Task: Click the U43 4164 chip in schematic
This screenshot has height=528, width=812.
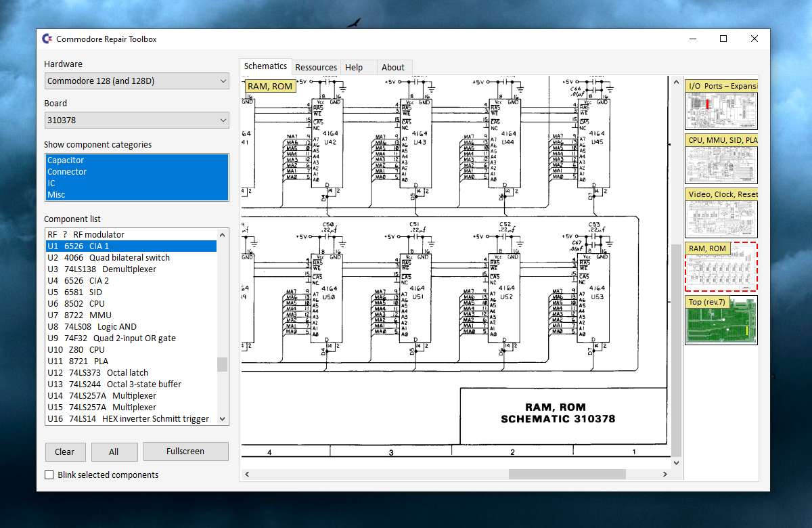Action: tap(416, 144)
